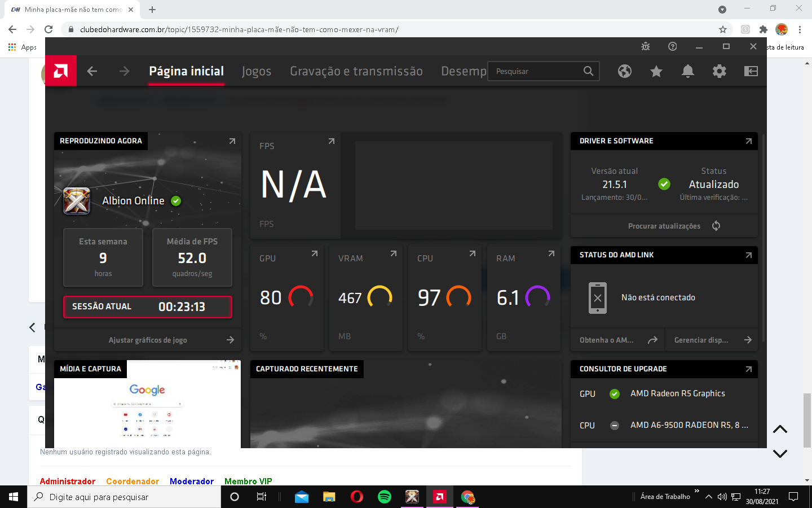The height and width of the screenshot is (508, 812).
Task: Open the favorites star icon
Action: coord(656,71)
